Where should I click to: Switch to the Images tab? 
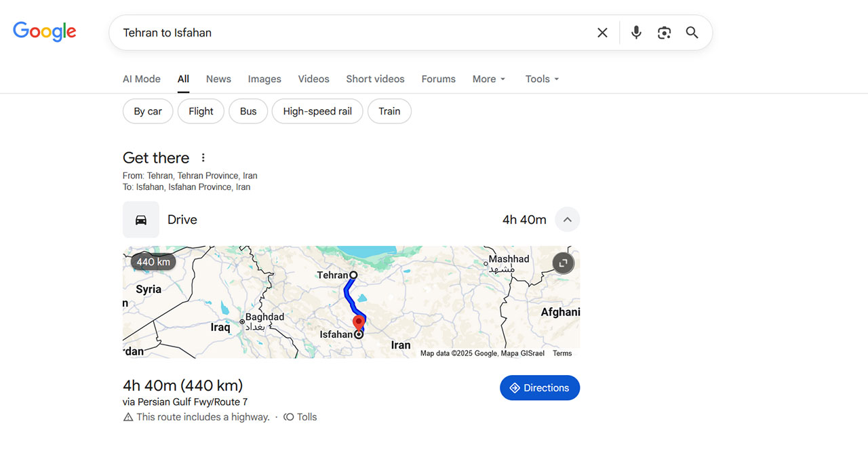[264, 79]
